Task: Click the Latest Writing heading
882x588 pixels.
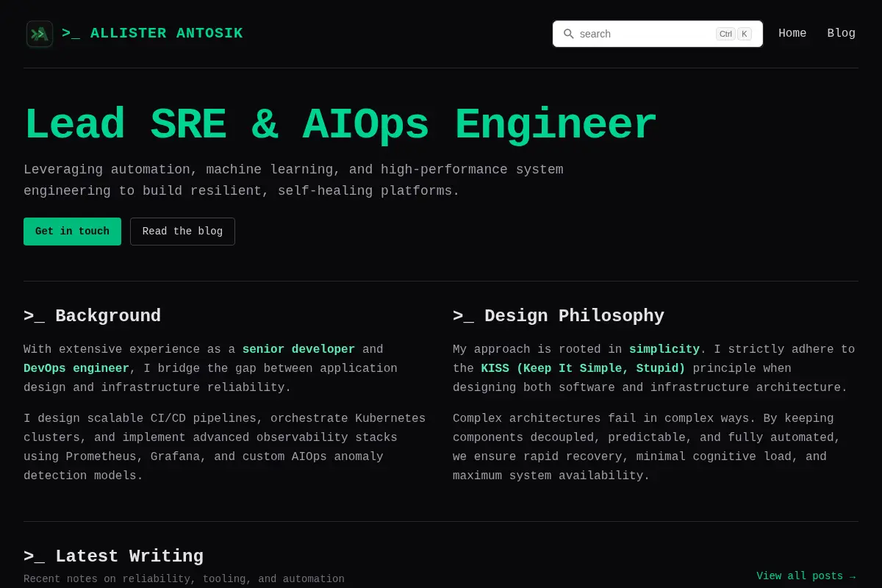Action: [113, 556]
